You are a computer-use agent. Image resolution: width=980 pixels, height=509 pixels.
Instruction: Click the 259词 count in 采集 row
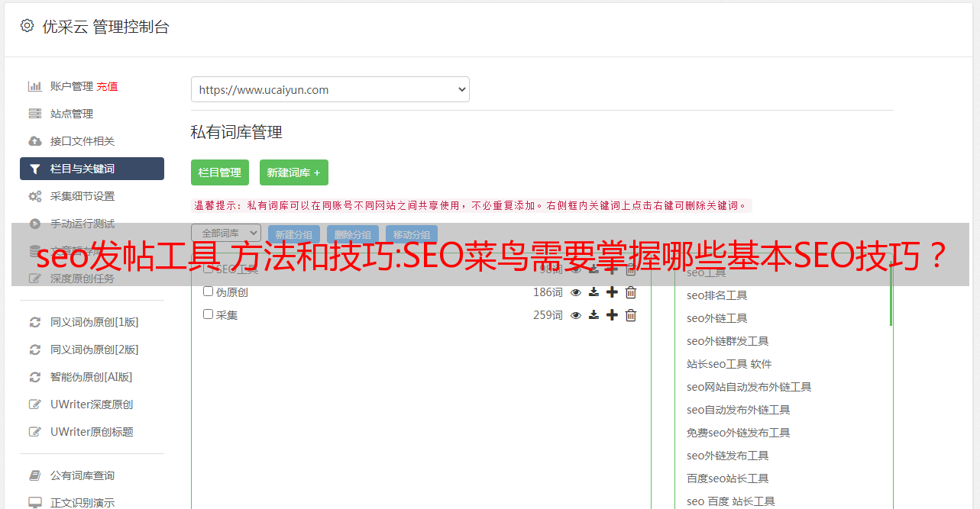[x=548, y=315]
